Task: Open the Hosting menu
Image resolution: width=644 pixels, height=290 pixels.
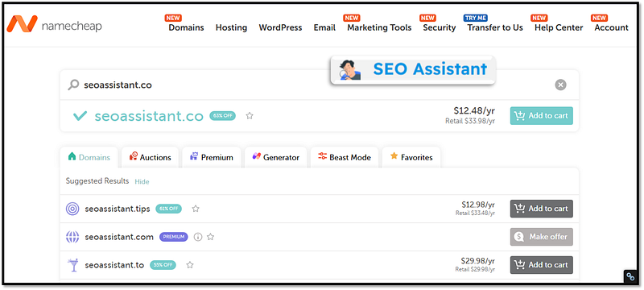Action: tap(231, 27)
